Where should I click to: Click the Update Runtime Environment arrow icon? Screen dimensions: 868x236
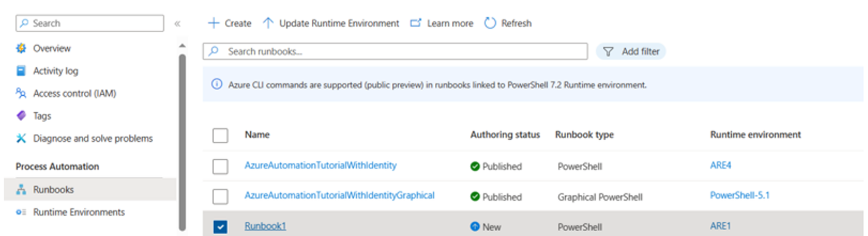click(268, 23)
